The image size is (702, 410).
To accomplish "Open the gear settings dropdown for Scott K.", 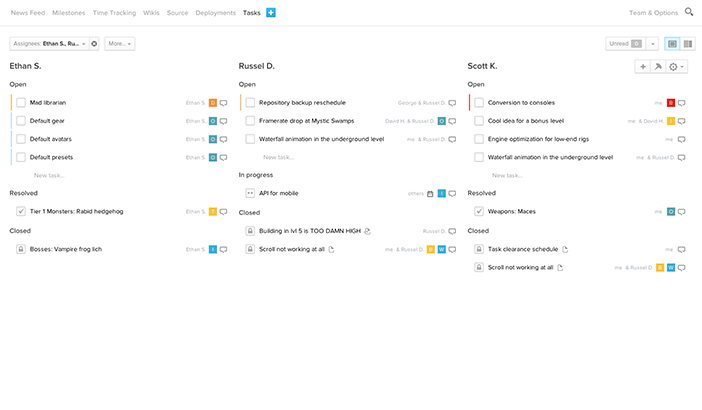I will click(676, 67).
